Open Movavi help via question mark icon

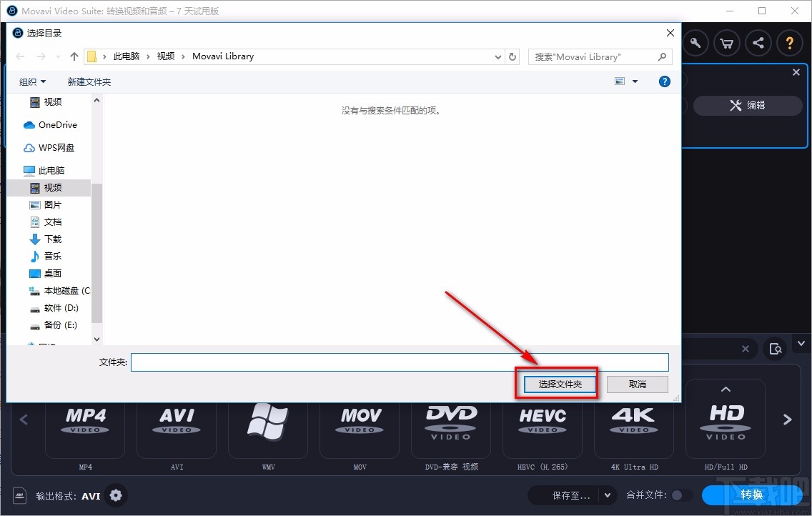point(790,43)
